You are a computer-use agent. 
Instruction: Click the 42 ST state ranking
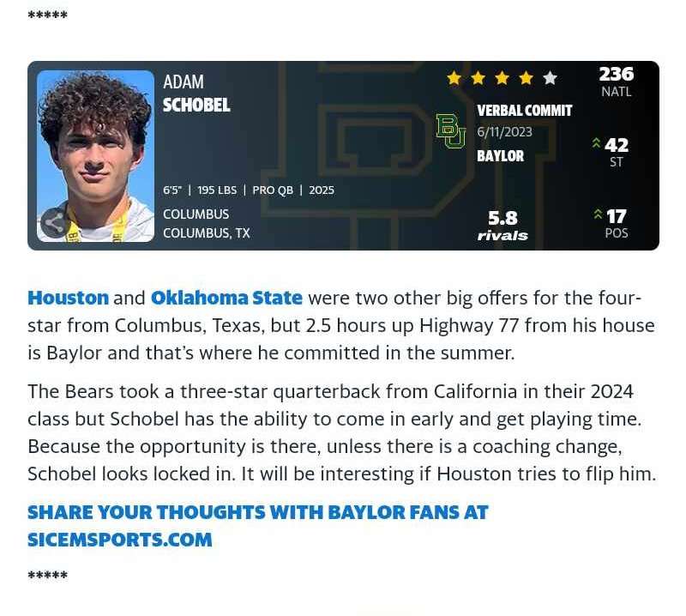point(616,152)
